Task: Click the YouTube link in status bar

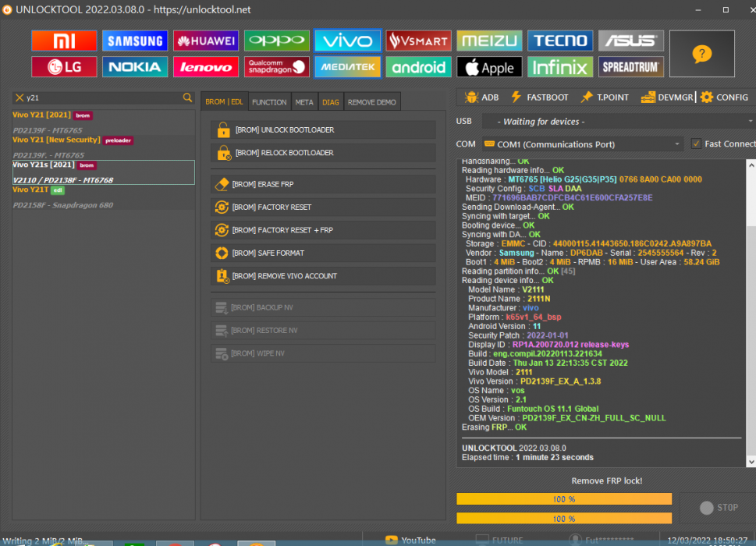Action: click(x=411, y=541)
